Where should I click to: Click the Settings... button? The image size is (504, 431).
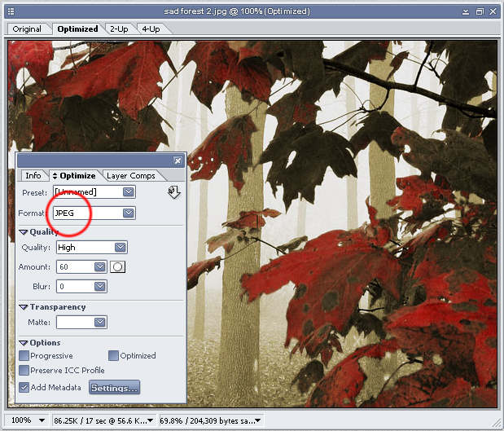114,388
